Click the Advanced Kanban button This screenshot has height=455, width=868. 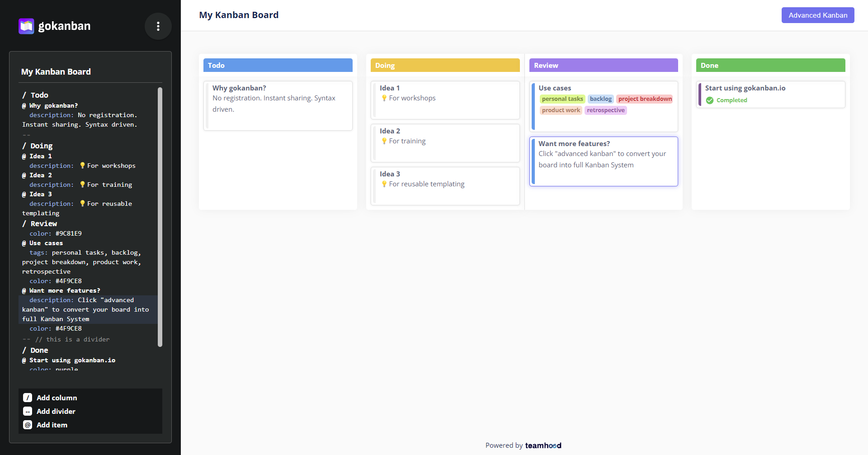tap(818, 15)
